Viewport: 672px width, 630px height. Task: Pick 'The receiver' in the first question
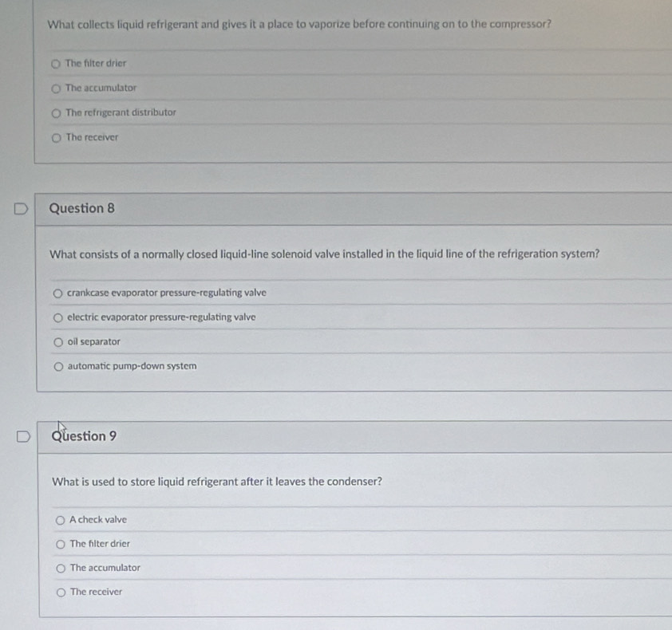56,138
